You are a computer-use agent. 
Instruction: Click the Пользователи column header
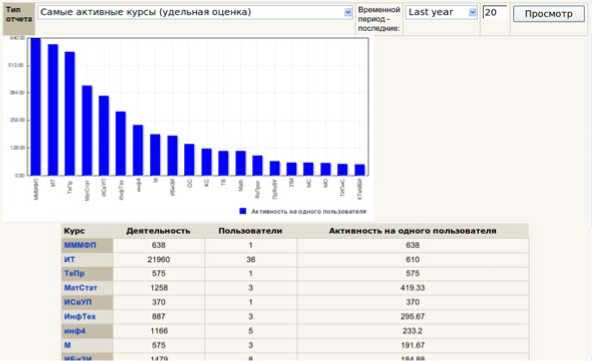pos(250,231)
